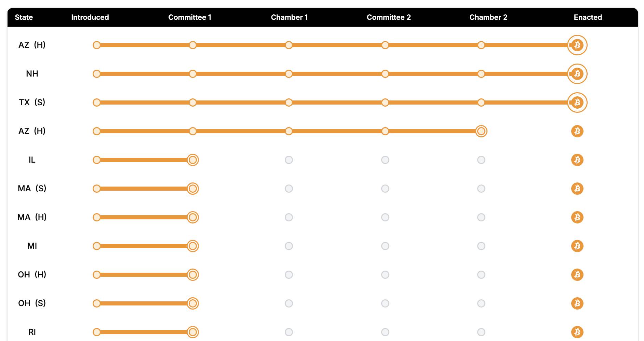Open the NH state row label
Viewport: 644px width, 341px height.
point(32,74)
